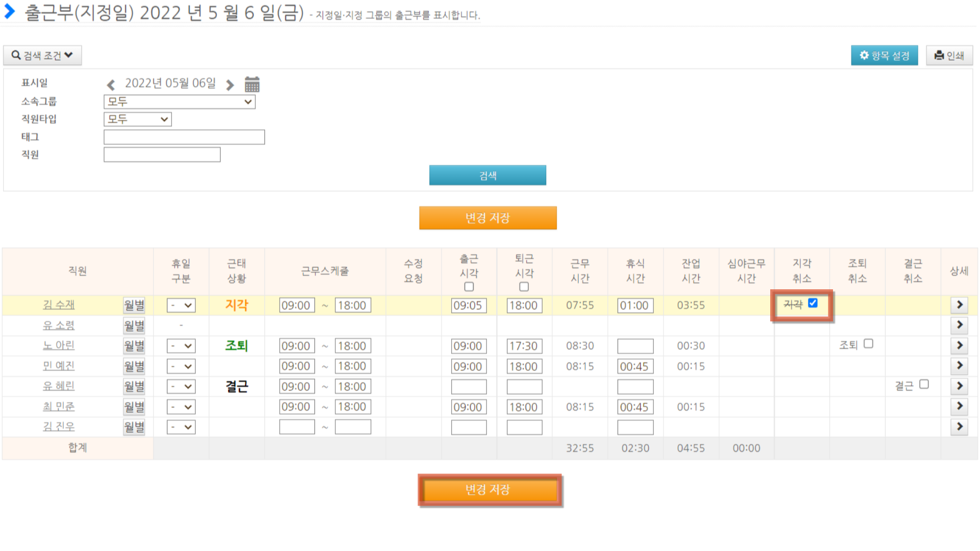Uncheck the 지각 cancel checkbox

[813, 303]
